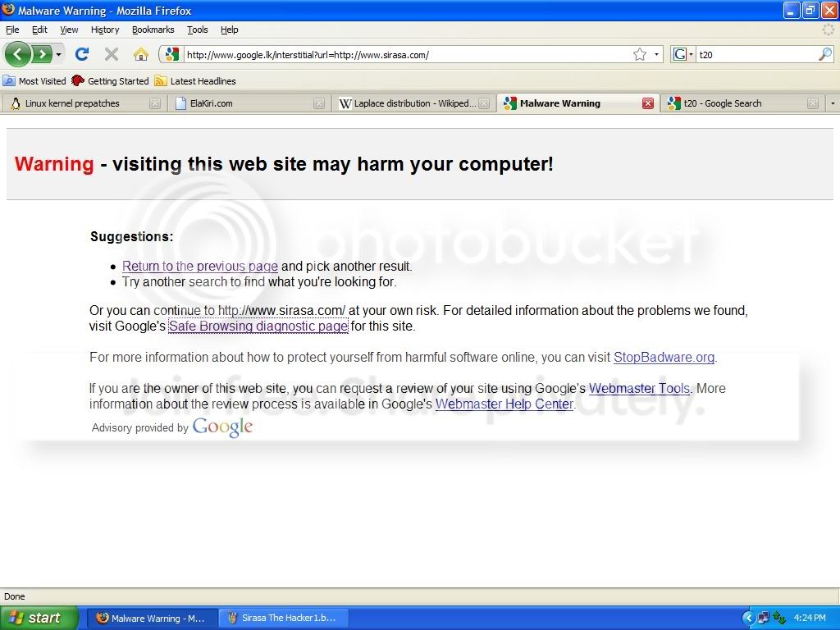This screenshot has height=630, width=840.
Task: Bookmark this page with the star icon
Action: 640,54
